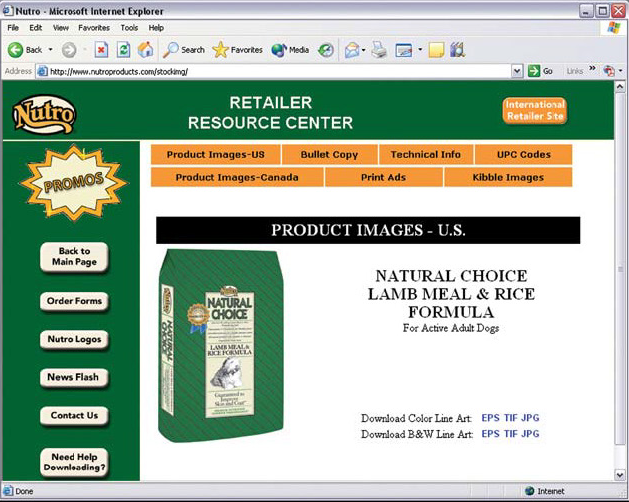Screen dimensions: 629x502
Task: Click the Order Forms button
Action: coord(74,301)
